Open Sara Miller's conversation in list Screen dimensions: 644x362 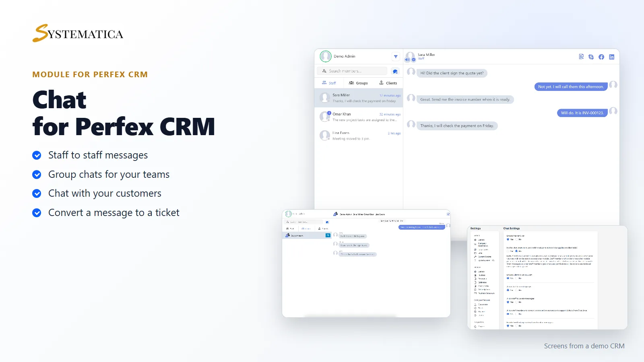click(359, 98)
